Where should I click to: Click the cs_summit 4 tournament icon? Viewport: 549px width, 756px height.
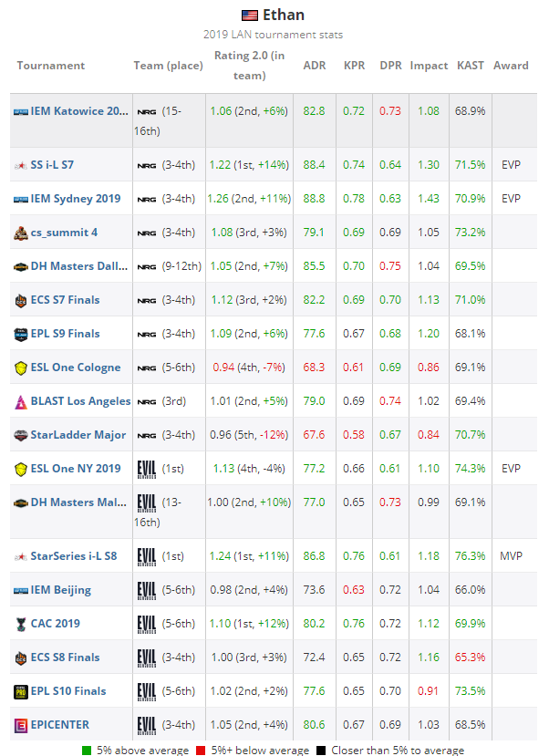click(21, 233)
